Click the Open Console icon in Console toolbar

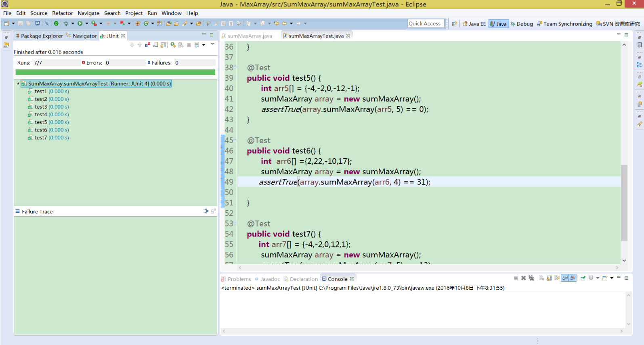point(605,278)
